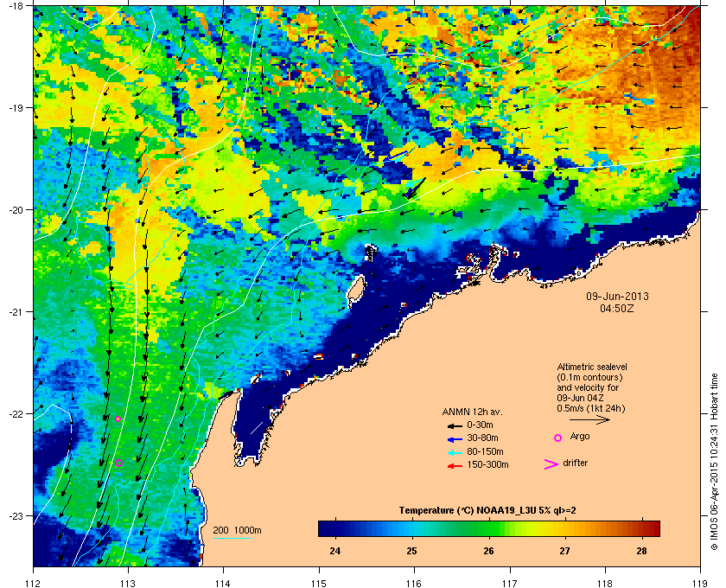Click longitude axis label 118
726x588 pixels.
(x=605, y=583)
